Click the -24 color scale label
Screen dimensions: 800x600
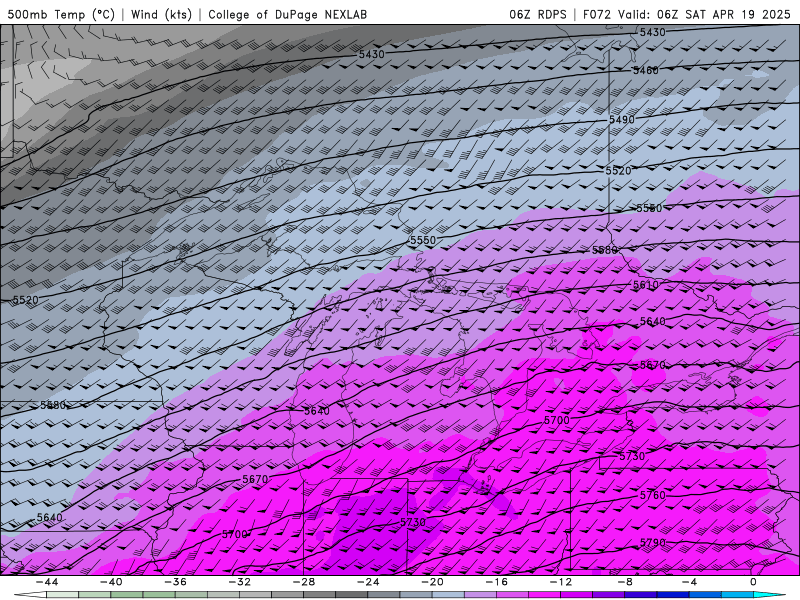(x=367, y=582)
